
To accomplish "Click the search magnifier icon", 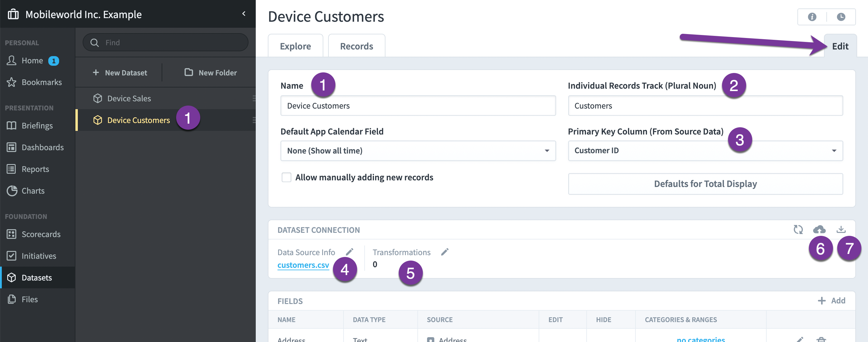I will coord(95,43).
